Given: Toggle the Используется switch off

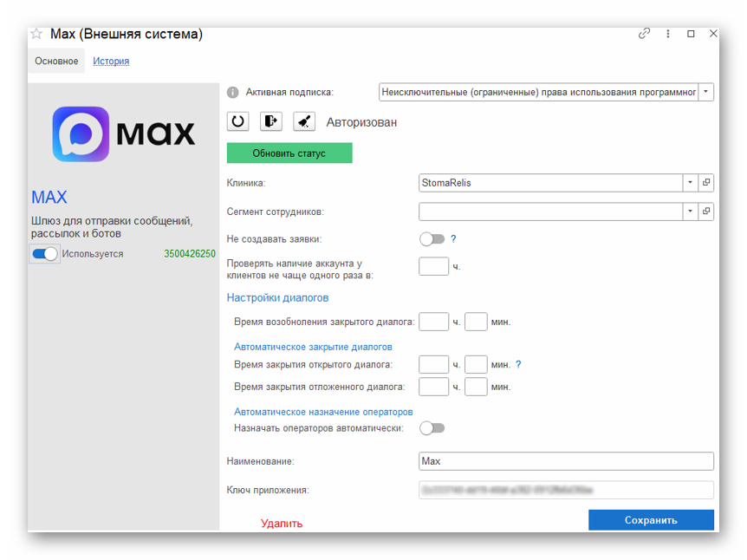Looking at the screenshot, I should click(x=45, y=254).
